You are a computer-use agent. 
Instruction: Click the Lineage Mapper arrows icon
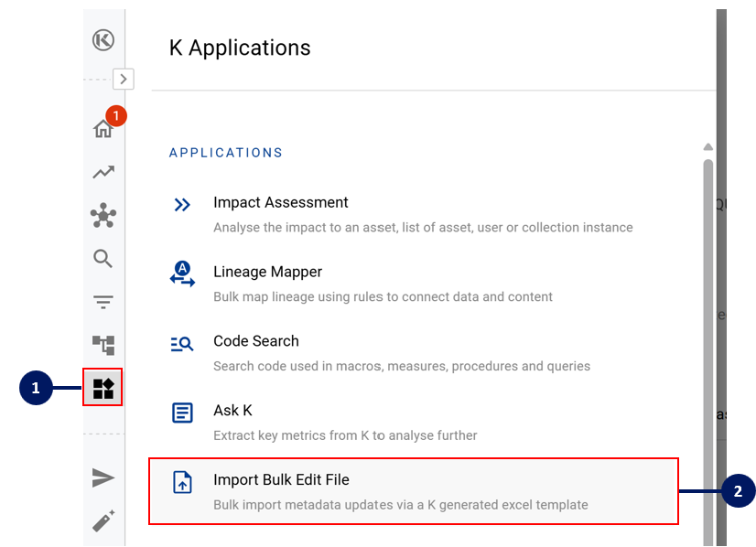182,273
